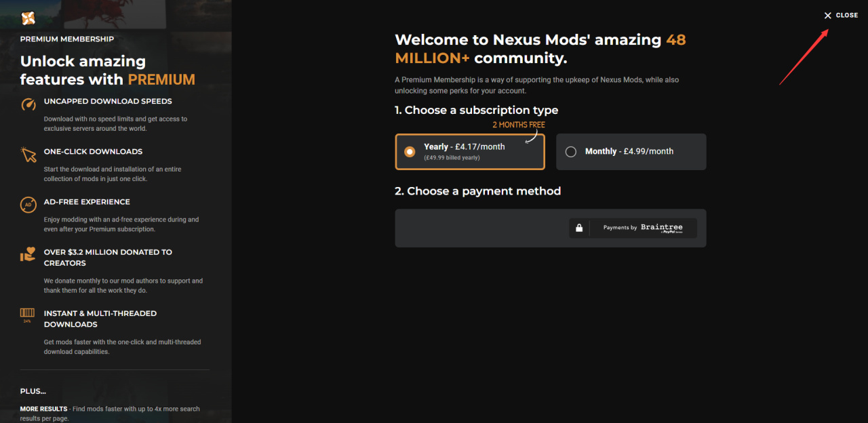The image size is (868, 423).
Task: Click the 'MORE RESULTS' text
Action: pos(43,409)
